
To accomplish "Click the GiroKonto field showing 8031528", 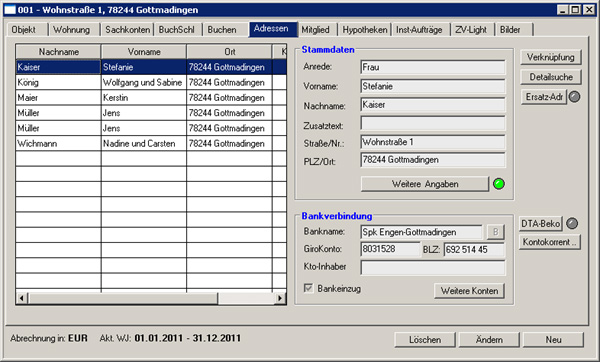I will pyautogui.click(x=390, y=249).
